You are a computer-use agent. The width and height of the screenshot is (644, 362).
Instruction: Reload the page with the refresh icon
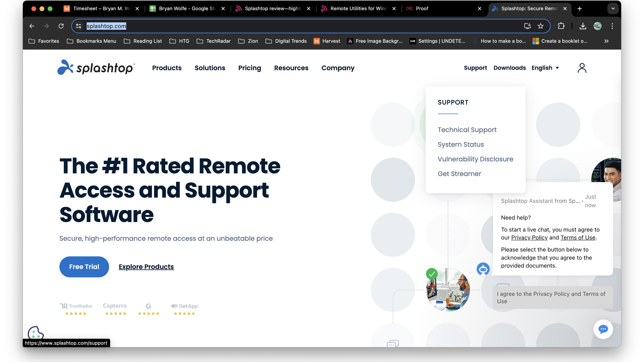click(x=61, y=26)
